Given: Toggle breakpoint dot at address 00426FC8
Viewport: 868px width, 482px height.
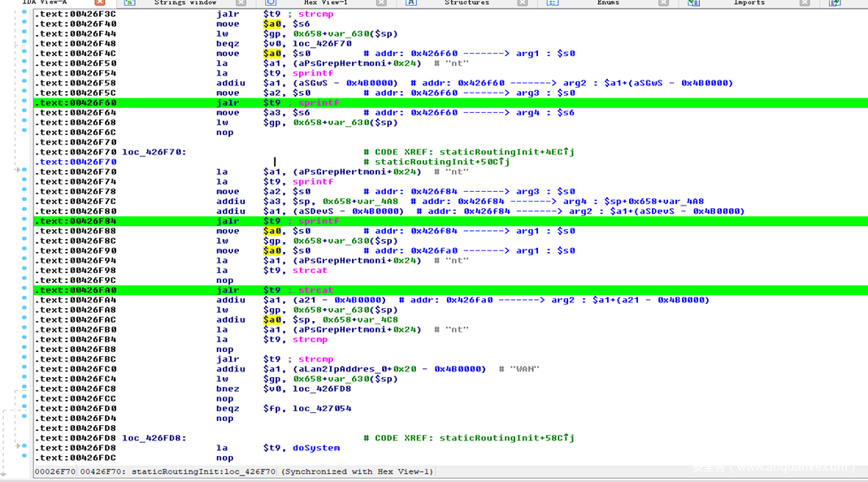Looking at the screenshot, I should [x=24, y=388].
